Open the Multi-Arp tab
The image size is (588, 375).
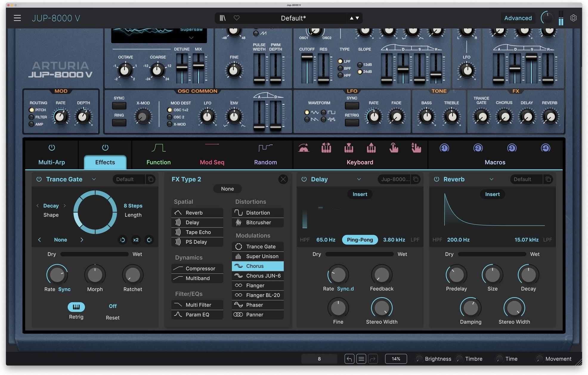pos(51,162)
